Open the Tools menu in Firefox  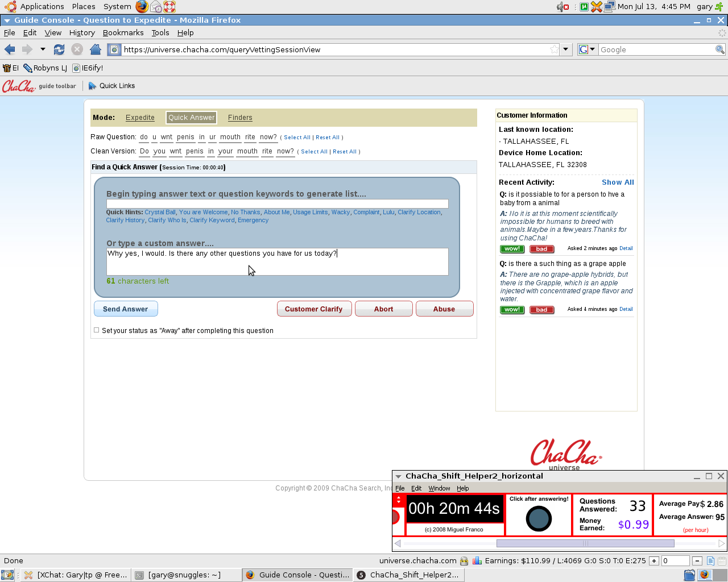tap(160, 33)
